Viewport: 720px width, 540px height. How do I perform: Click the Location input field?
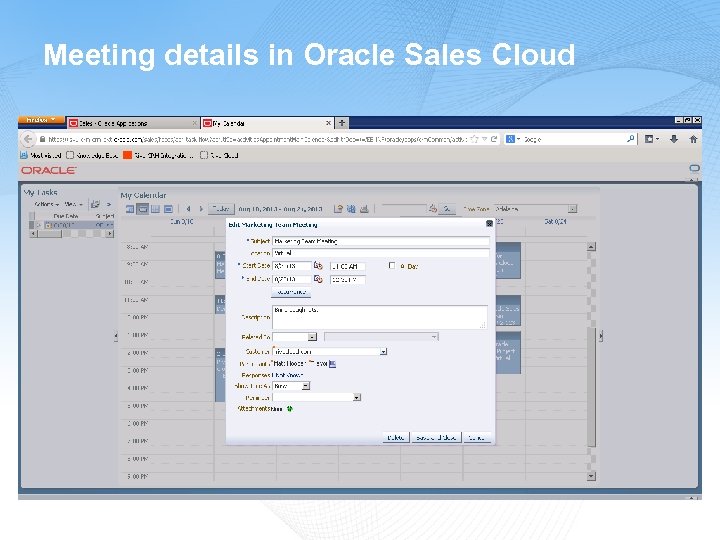point(381,253)
